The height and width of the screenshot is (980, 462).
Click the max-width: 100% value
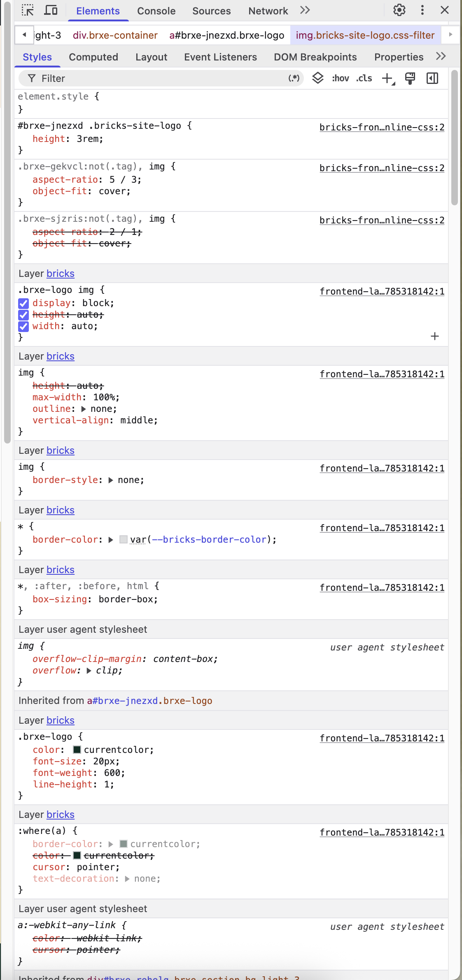coord(104,397)
